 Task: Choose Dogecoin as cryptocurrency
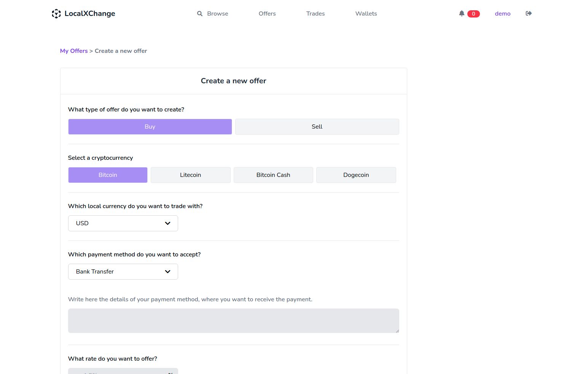(356, 175)
